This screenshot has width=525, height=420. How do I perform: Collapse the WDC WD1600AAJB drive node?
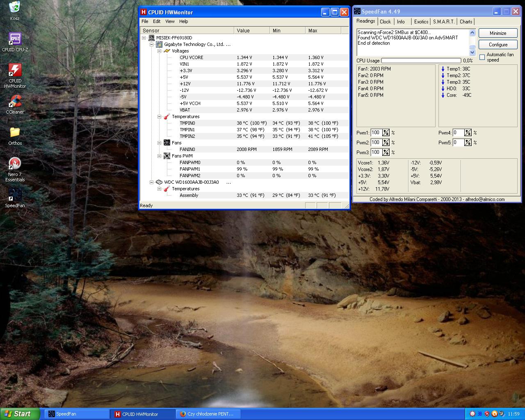[x=152, y=182]
